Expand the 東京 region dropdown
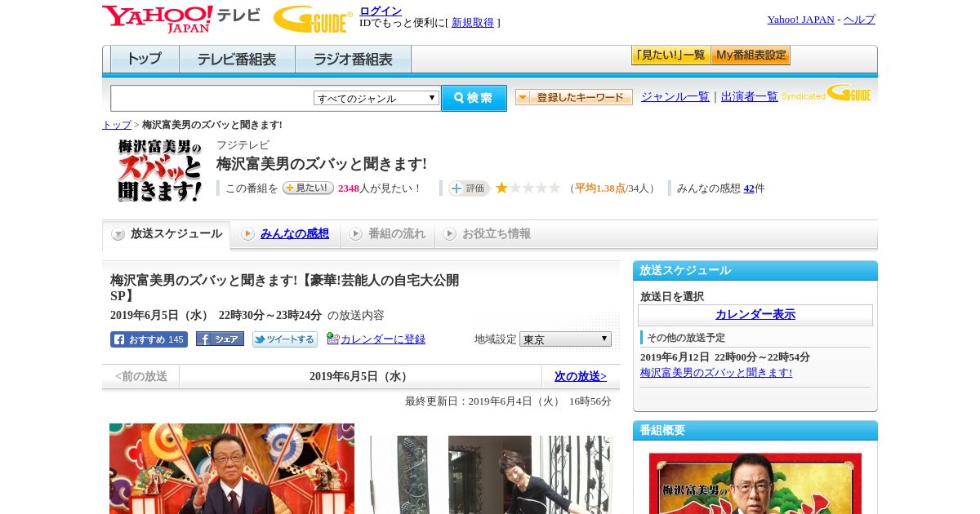The width and height of the screenshot is (980, 514). tap(565, 339)
